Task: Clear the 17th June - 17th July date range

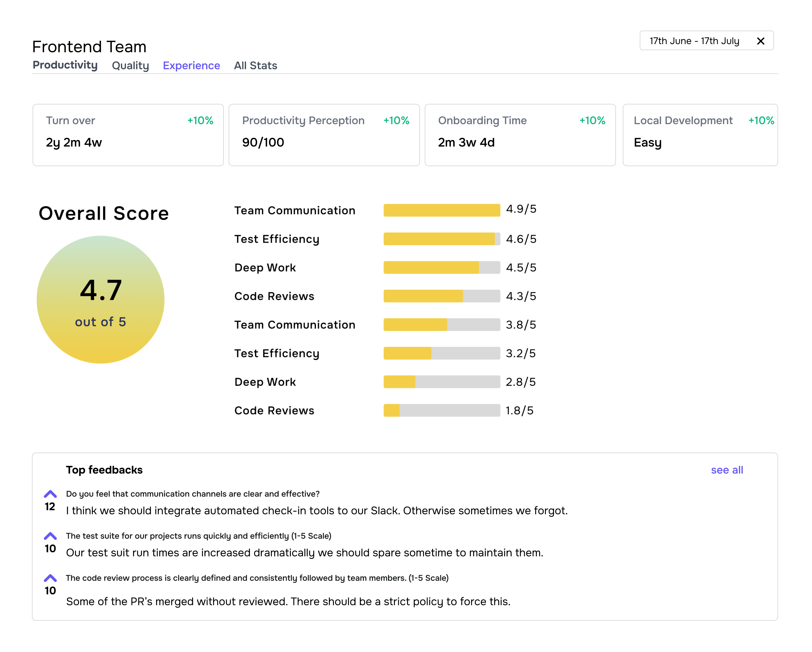Action: (760, 41)
